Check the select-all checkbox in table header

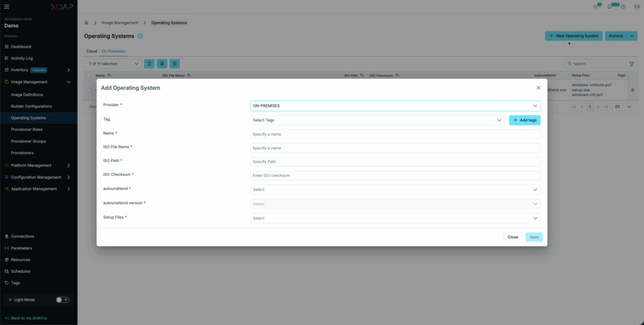click(x=89, y=75)
